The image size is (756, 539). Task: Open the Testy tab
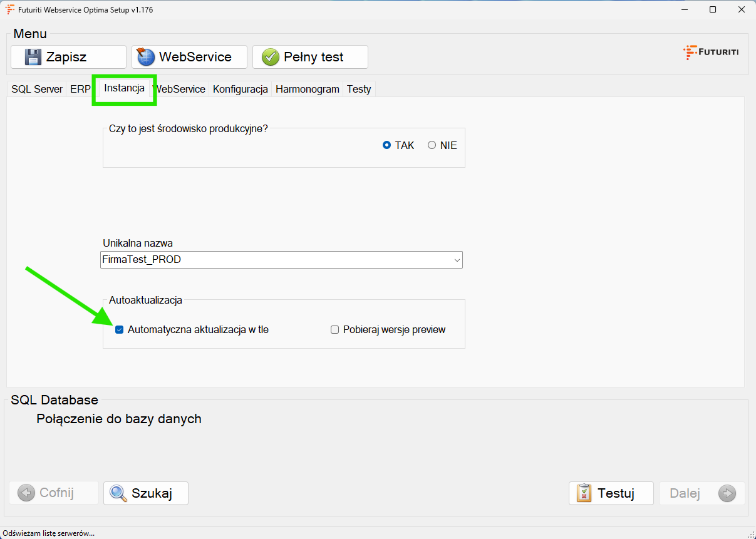point(359,90)
